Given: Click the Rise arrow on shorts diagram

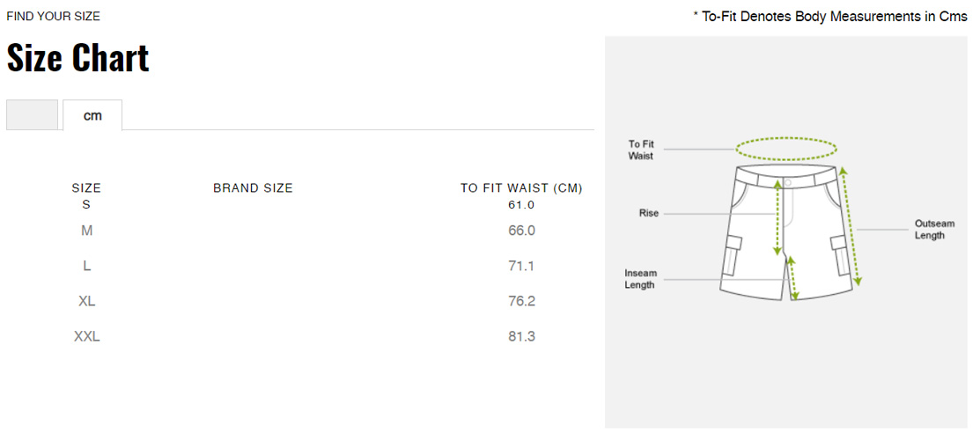Looking at the screenshot, I should click(x=777, y=217).
